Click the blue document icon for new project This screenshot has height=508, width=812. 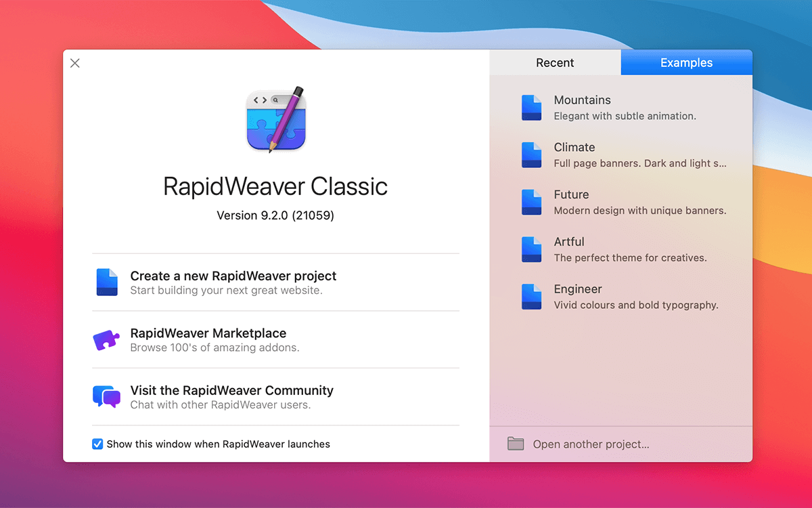tap(107, 282)
